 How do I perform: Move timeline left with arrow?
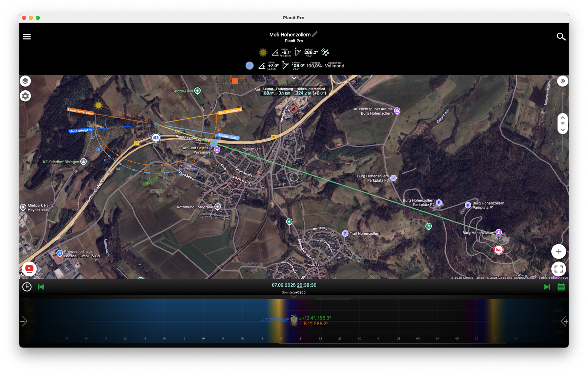click(x=24, y=322)
